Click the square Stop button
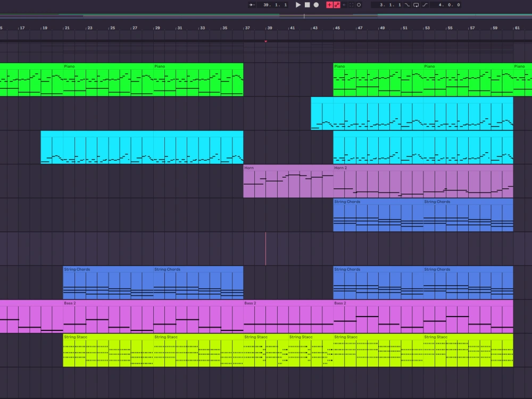 (x=307, y=5)
